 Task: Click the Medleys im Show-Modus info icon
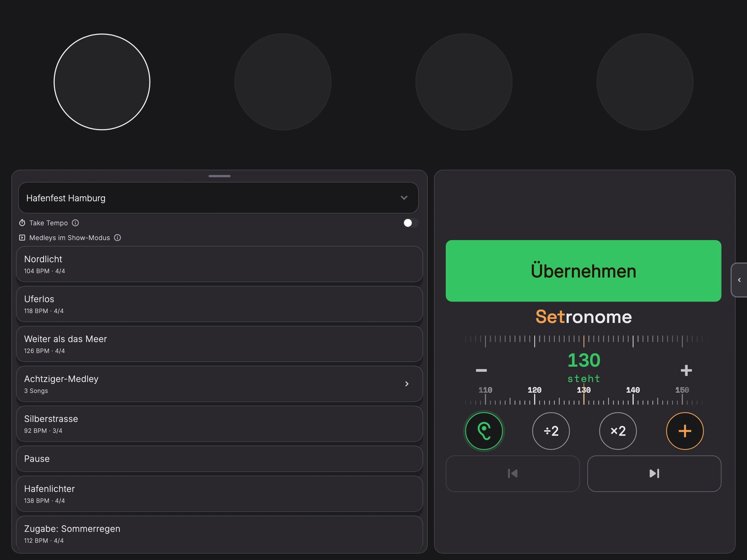(118, 238)
